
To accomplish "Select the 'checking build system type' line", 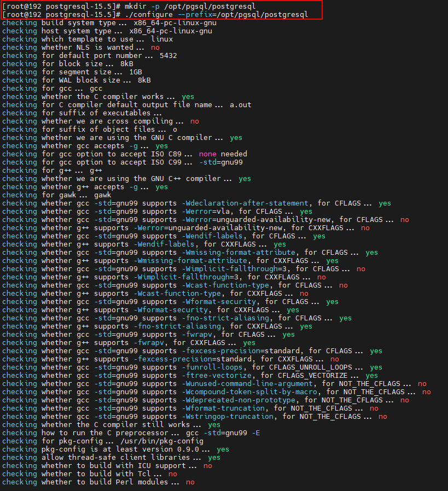I will click(109, 23).
